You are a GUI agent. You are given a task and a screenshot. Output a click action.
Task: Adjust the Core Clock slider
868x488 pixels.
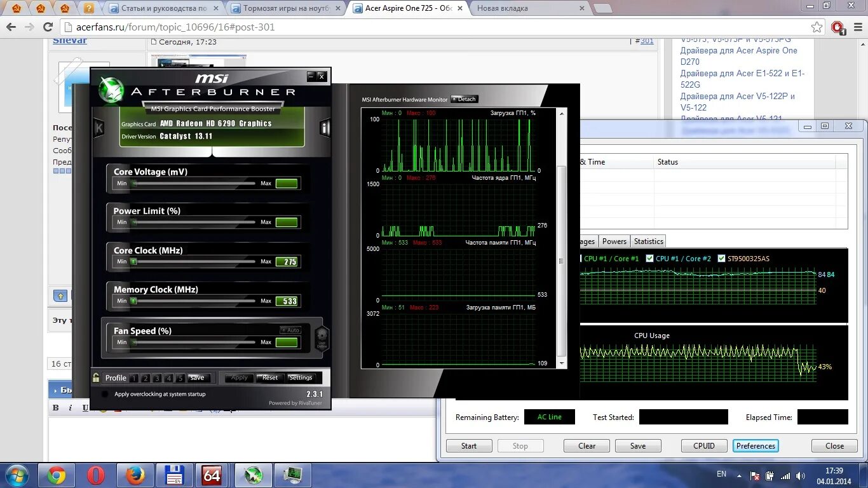[x=193, y=261]
